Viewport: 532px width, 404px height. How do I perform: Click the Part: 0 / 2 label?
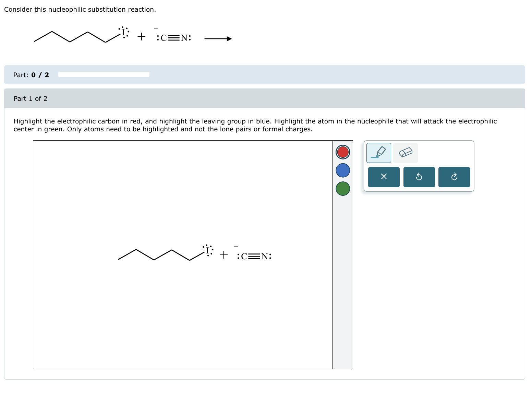tap(31, 75)
